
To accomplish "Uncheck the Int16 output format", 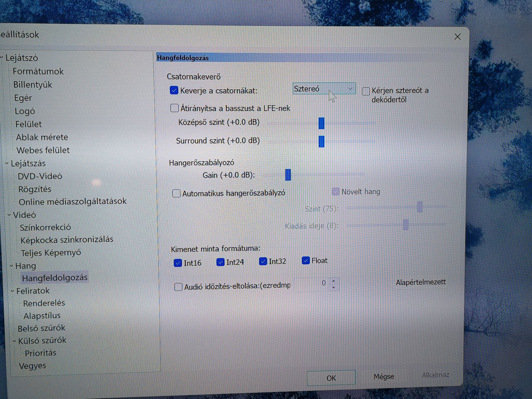I will [x=178, y=263].
